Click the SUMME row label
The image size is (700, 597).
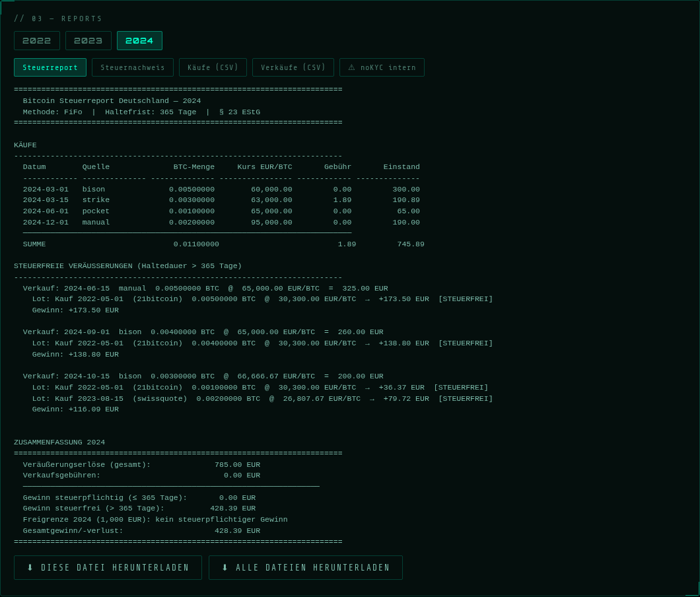[34, 244]
